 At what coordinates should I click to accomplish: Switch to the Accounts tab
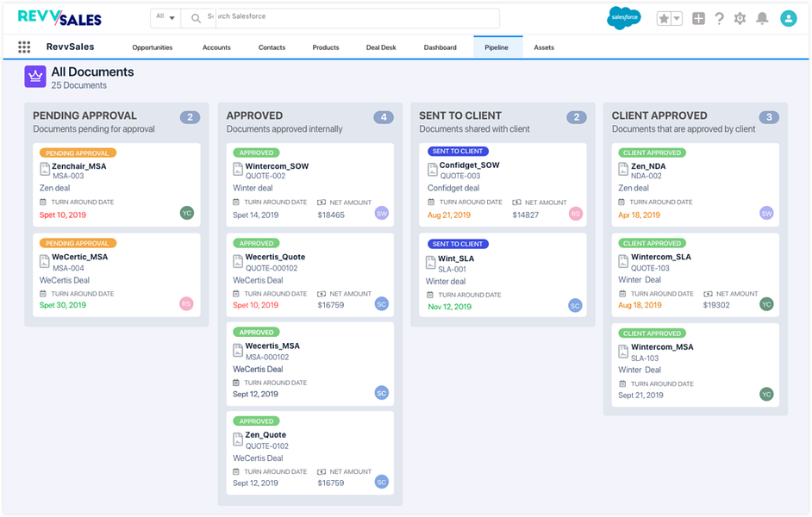tap(216, 47)
